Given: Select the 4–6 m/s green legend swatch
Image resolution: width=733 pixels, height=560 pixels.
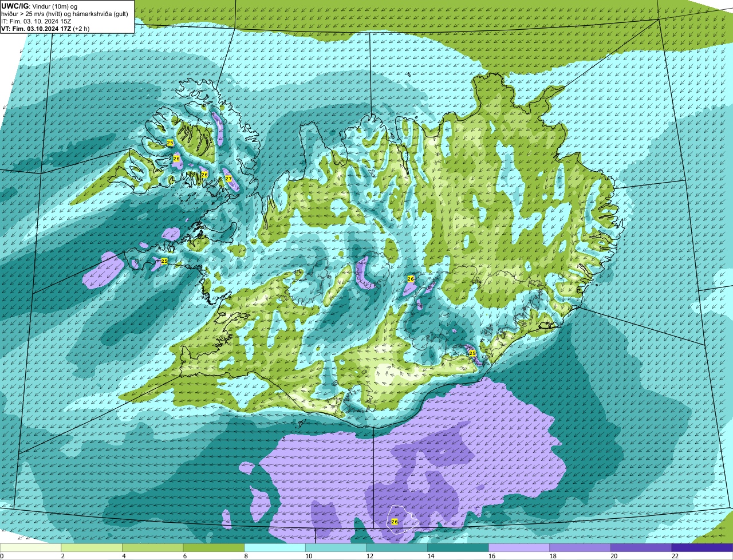Looking at the screenshot, I should coord(152,548).
